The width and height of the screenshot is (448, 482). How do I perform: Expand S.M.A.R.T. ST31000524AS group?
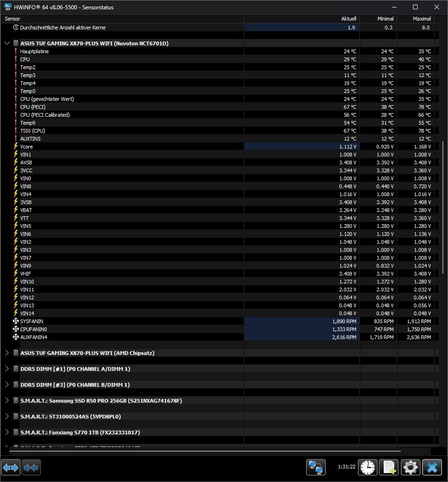[7, 416]
